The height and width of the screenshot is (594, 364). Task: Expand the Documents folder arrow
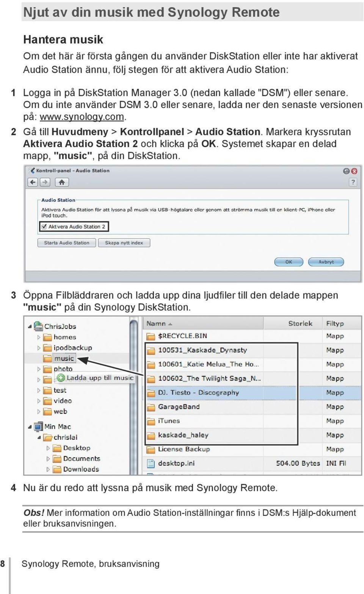(x=48, y=459)
